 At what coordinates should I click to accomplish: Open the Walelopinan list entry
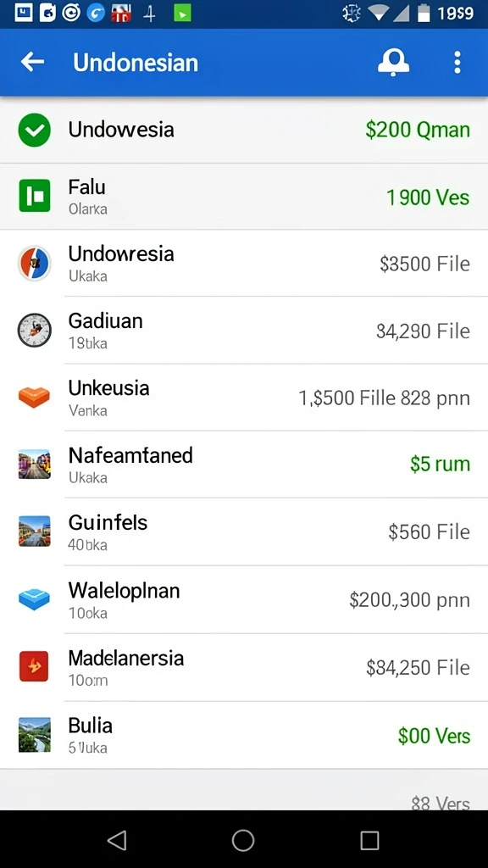pos(244,599)
